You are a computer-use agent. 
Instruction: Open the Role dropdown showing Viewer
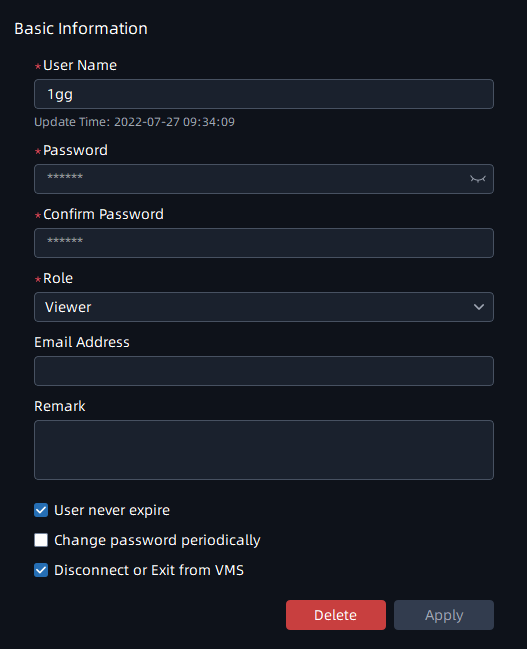coord(264,307)
